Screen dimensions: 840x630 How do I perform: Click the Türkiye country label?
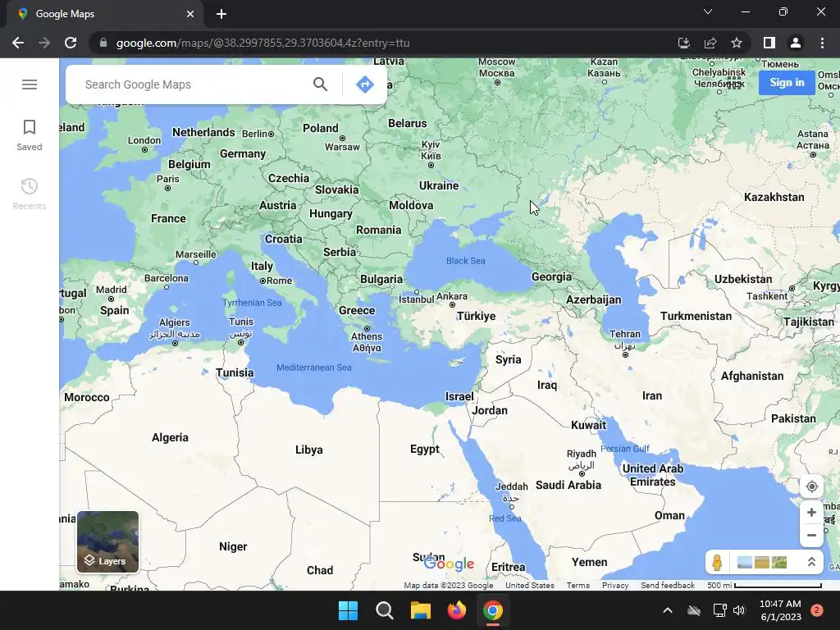click(x=477, y=316)
